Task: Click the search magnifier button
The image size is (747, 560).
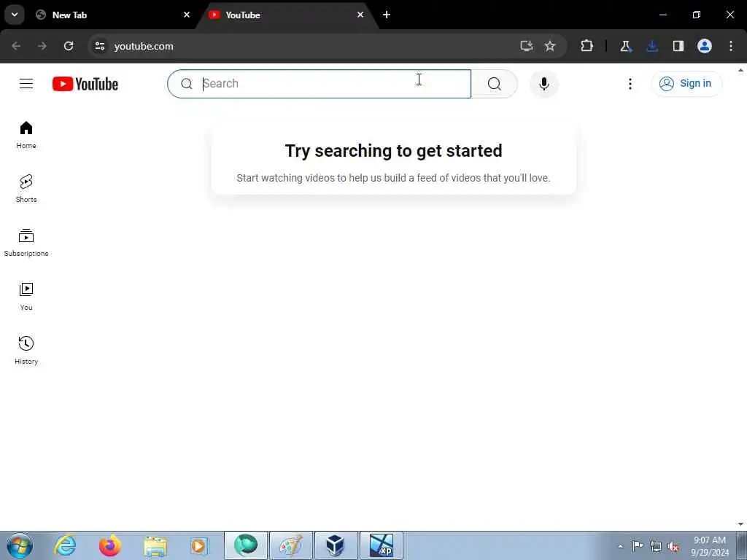Action: coord(494,84)
